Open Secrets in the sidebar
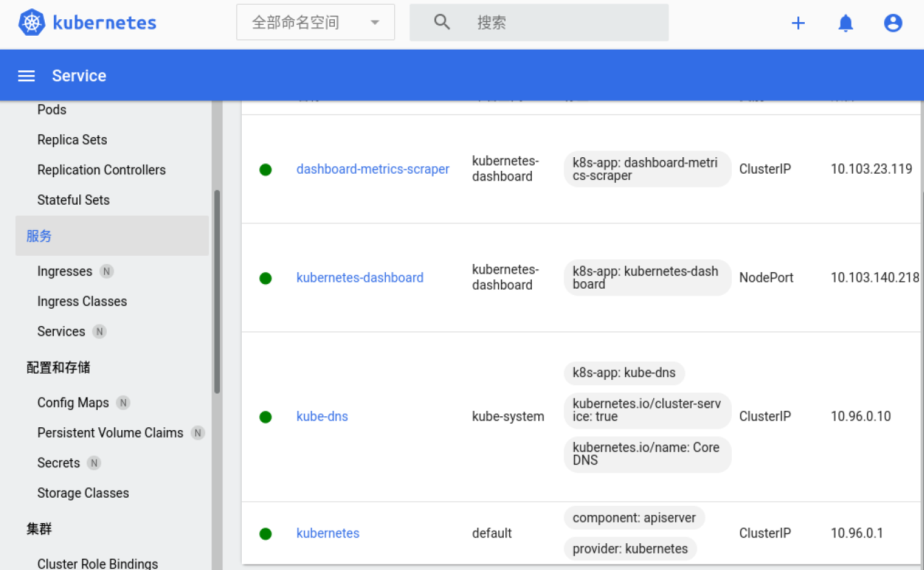This screenshot has height=570, width=924. click(x=59, y=463)
